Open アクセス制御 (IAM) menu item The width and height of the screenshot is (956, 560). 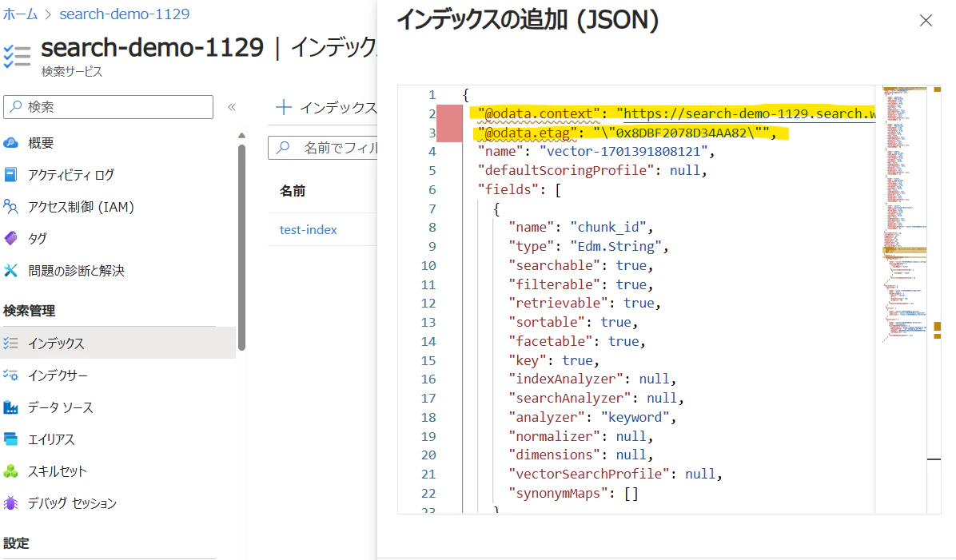pos(81,207)
